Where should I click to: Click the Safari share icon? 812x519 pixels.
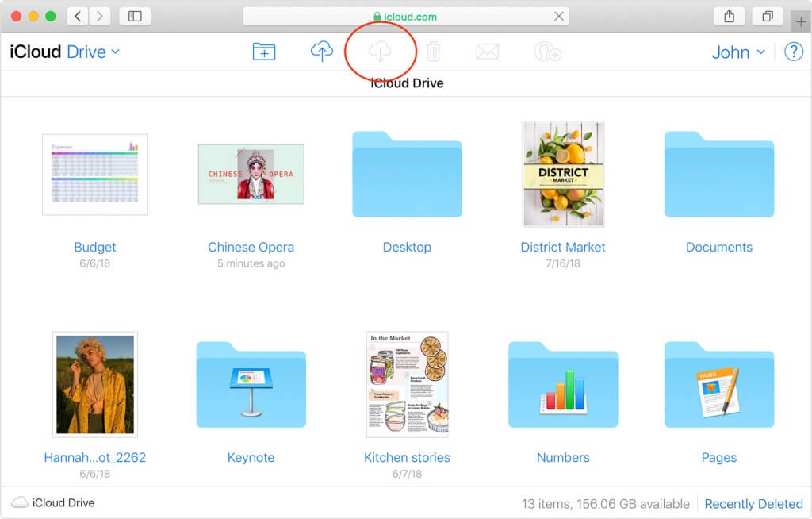730,17
